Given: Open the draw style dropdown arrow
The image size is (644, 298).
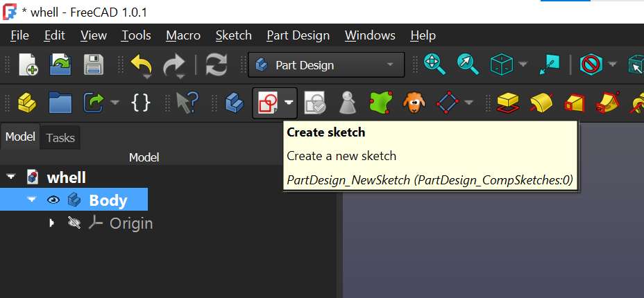Looking at the screenshot, I should pos(612,64).
